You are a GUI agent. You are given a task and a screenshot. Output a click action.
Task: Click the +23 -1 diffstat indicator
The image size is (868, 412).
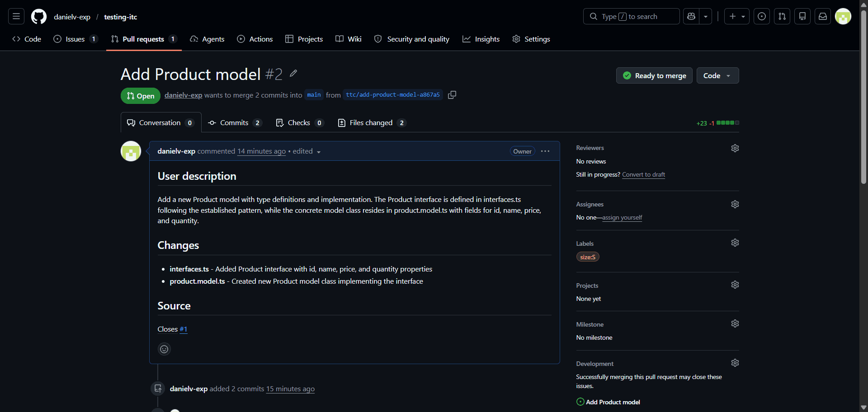(x=717, y=123)
